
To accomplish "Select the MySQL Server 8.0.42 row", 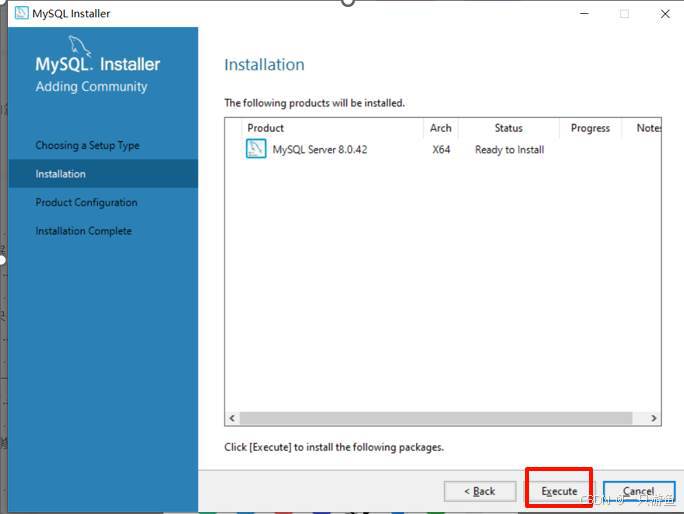I will pyautogui.click(x=443, y=149).
